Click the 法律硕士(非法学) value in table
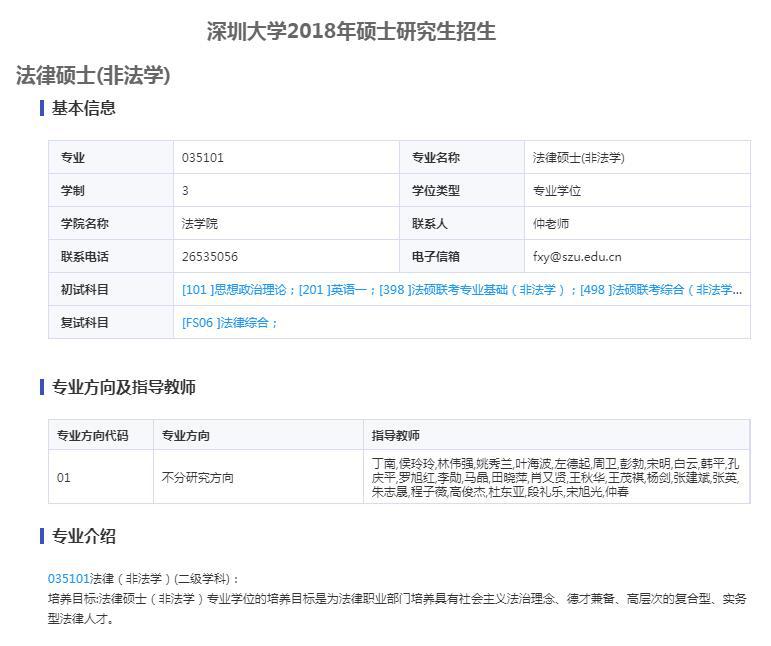 pyautogui.click(x=578, y=158)
